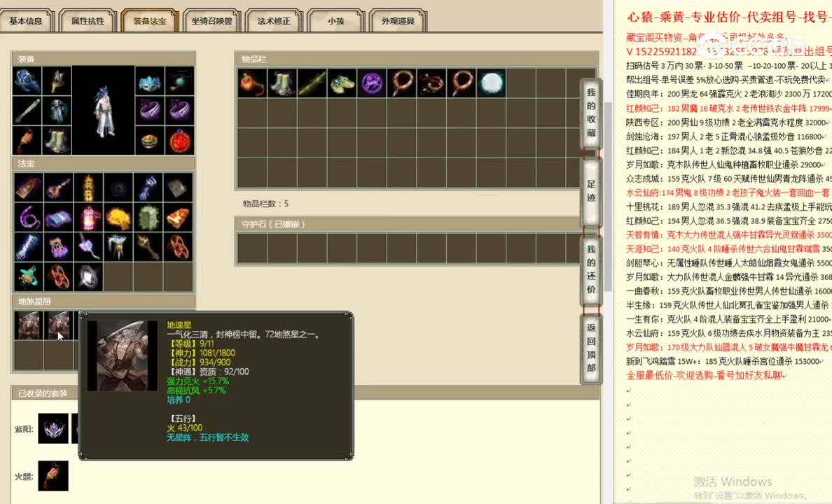
Task: Inspect the boots item in 物品栏
Action: click(282, 83)
